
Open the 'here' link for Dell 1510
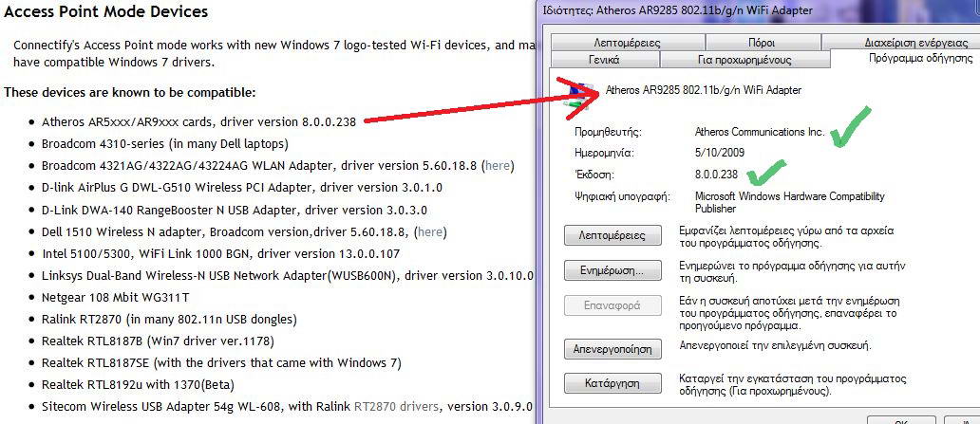coord(430,231)
